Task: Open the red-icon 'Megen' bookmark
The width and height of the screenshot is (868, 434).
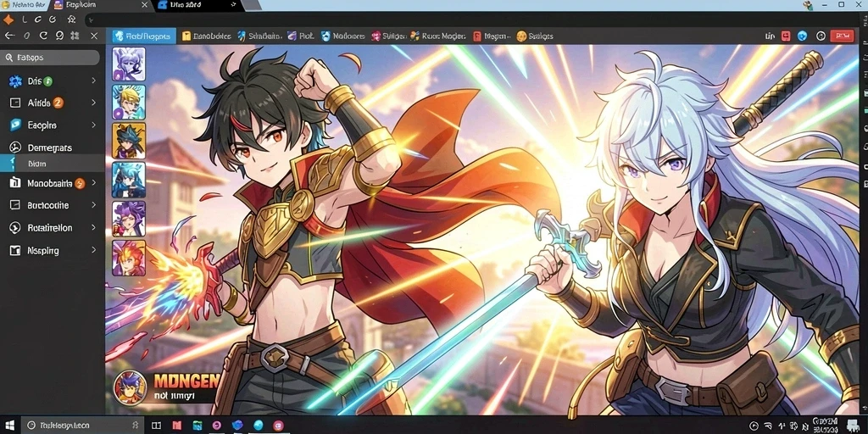Action: (x=491, y=36)
